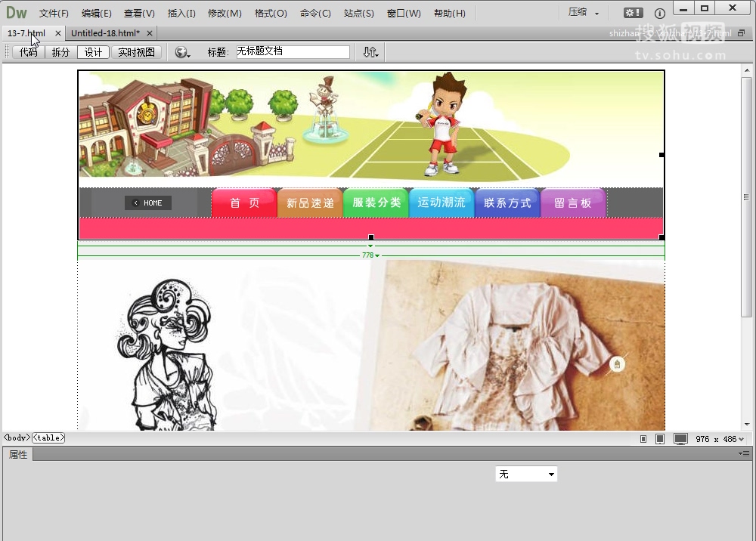This screenshot has height=541, width=756.
Task: Select the <table> tag in tag selector
Action: pyautogui.click(x=48, y=438)
